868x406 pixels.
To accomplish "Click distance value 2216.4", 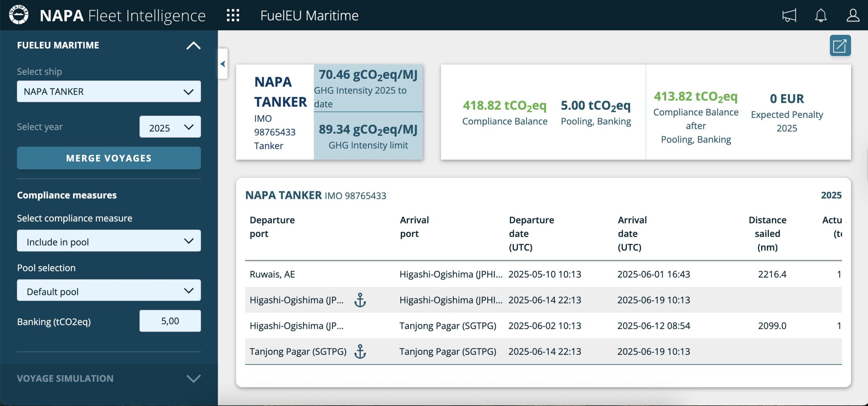I will coord(772,274).
